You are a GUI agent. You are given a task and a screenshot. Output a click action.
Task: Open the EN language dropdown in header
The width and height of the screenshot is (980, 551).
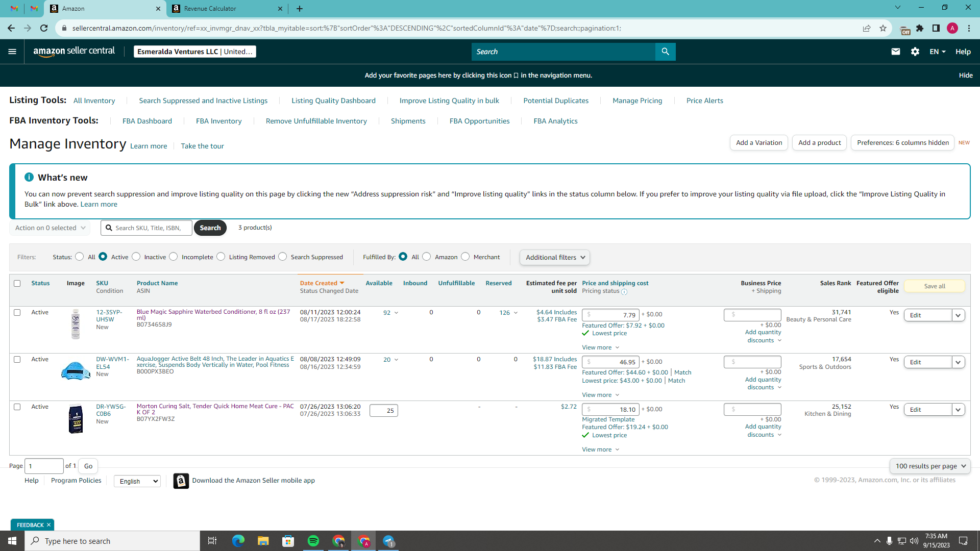coord(938,52)
